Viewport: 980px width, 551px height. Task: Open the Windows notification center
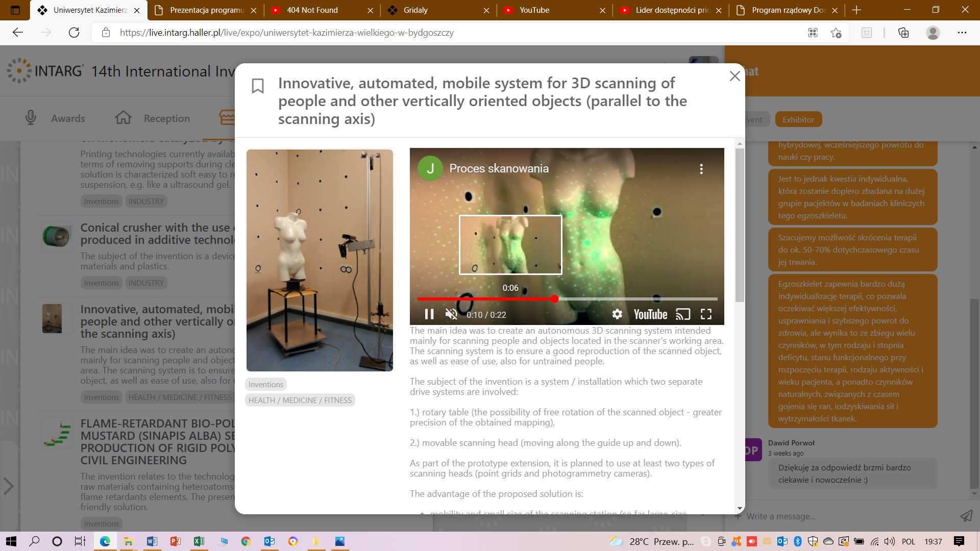pyautogui.click(x=959, y=541)
